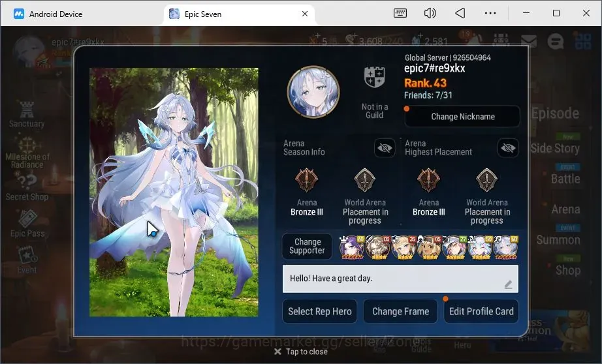This screenshot has height=364, width=602.
Task: Click the skystone currency counter 2,581
Action: point(430,40)
